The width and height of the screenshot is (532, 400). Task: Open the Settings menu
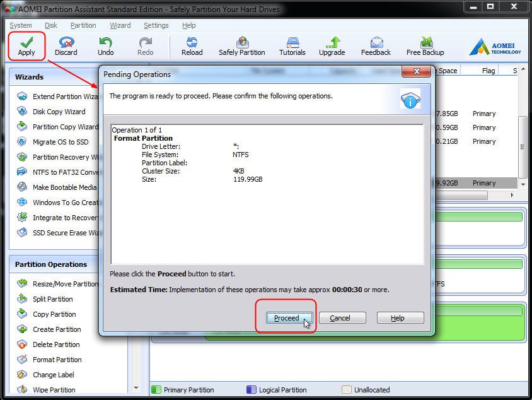(156, 25)
